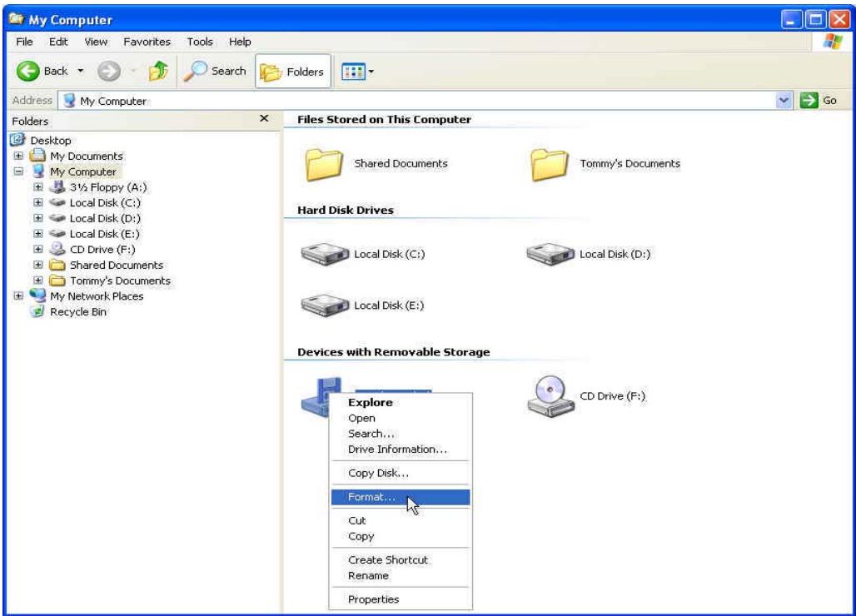856x616 pixels.
Task: Click the Search magnifier toolbar button
Action: (x=215, y=71)
